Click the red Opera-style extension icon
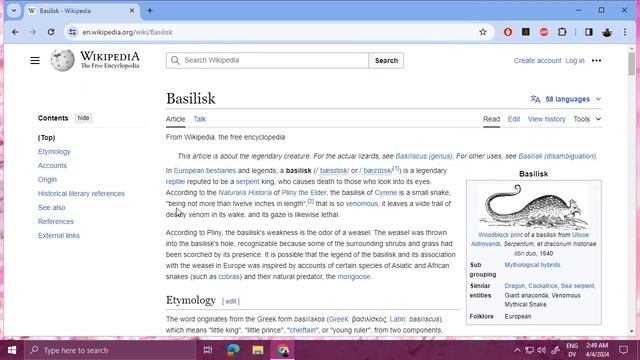 click(x=508, y=32)
